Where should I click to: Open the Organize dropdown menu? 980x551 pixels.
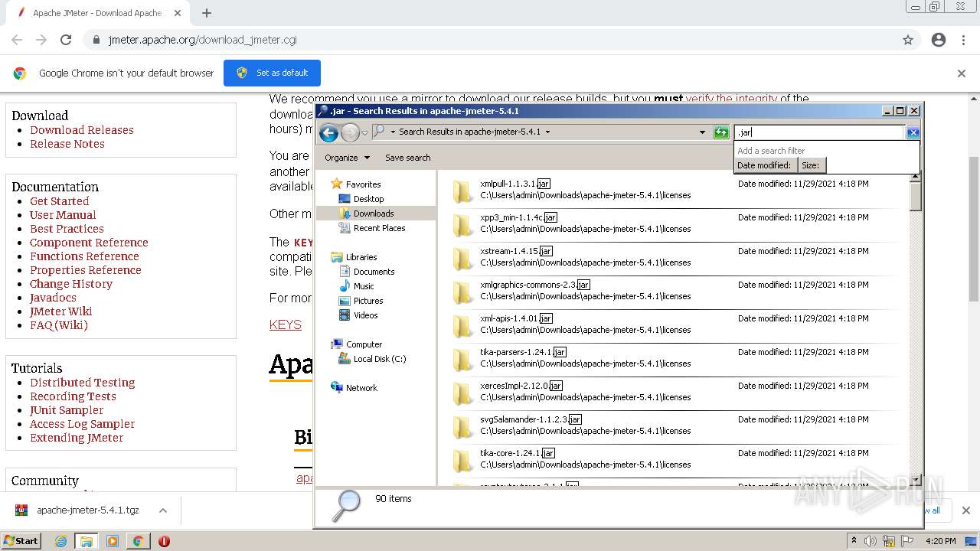tap(347, 158)
